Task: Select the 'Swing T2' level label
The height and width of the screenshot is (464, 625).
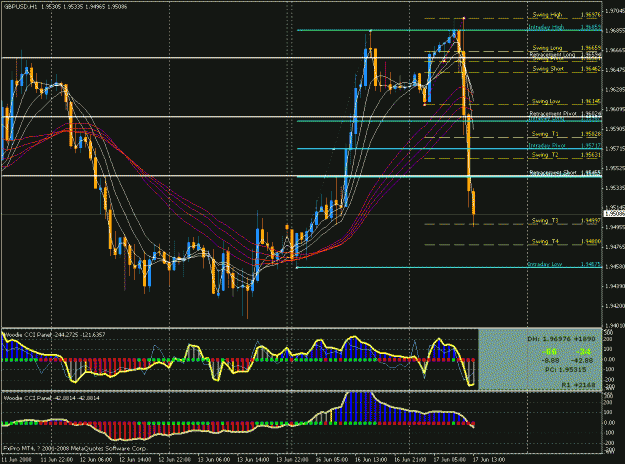Action: point(545,155)
